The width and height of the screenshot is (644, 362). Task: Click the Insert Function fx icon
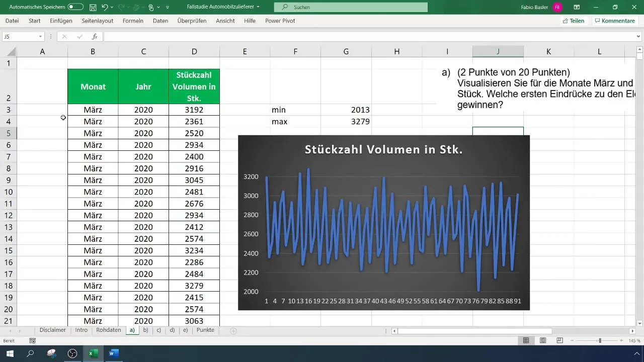point(95,37)
